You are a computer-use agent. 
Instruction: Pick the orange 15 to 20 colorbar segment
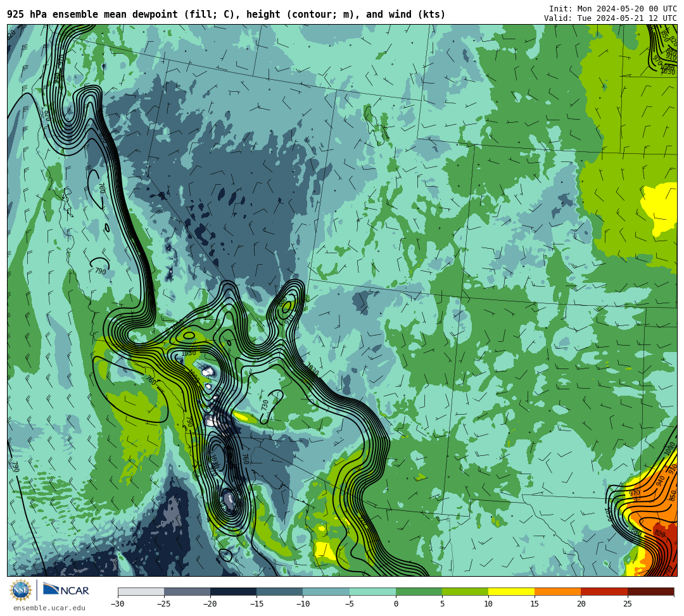click(x=557, y=591)
